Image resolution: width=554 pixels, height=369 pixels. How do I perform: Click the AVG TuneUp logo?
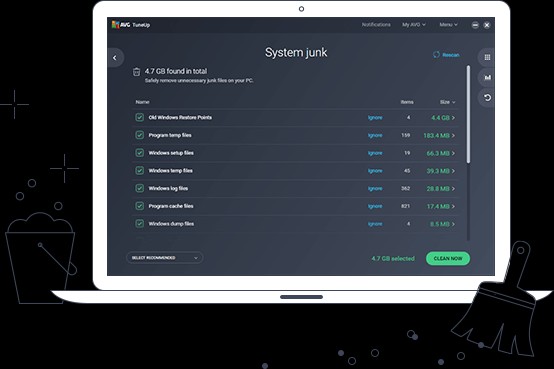point(131,25)
